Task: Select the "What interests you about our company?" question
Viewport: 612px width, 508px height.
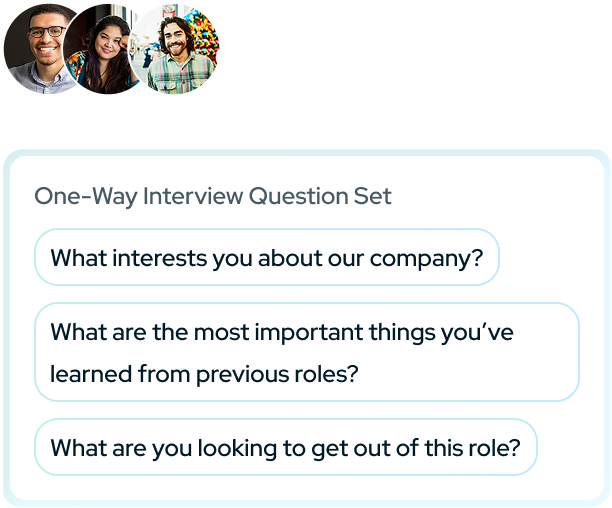Action: (x=266, y=258)
